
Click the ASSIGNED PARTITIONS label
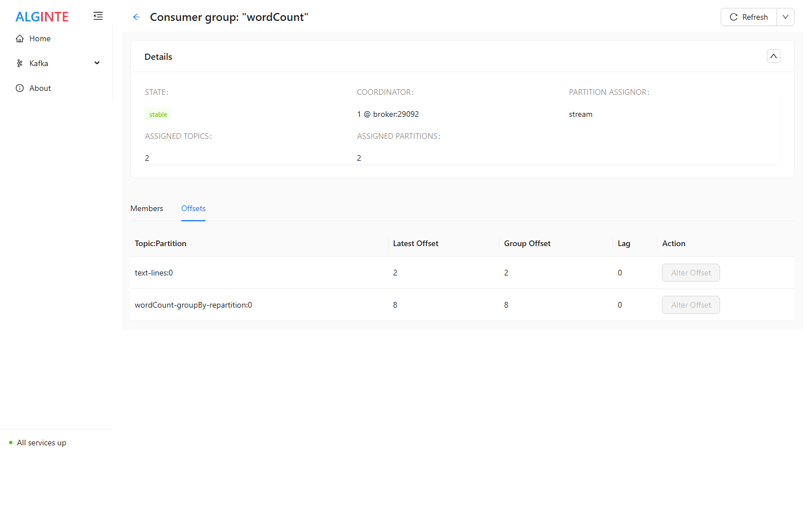coord(399,136)
